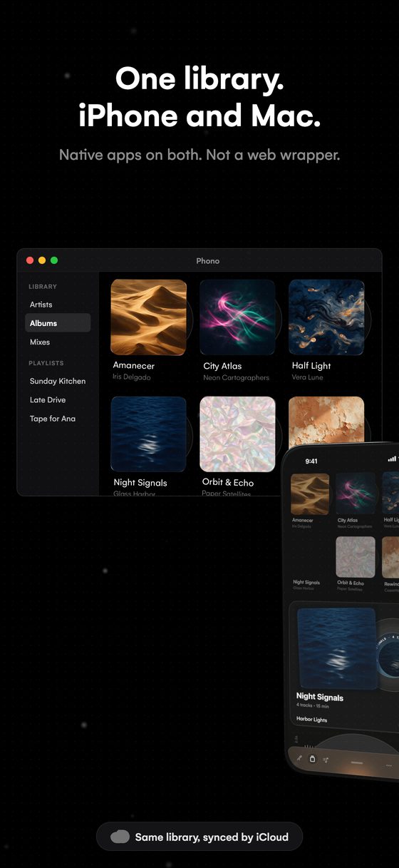Click the Half Light album cover on Mac
Viewport: 399px width, 868px height.
[x=326, y=317]
